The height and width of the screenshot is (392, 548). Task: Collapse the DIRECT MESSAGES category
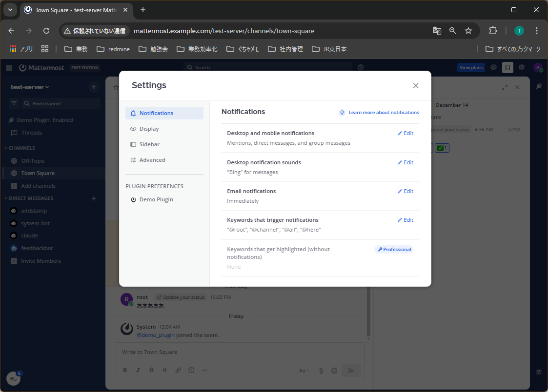pos(29,198)
